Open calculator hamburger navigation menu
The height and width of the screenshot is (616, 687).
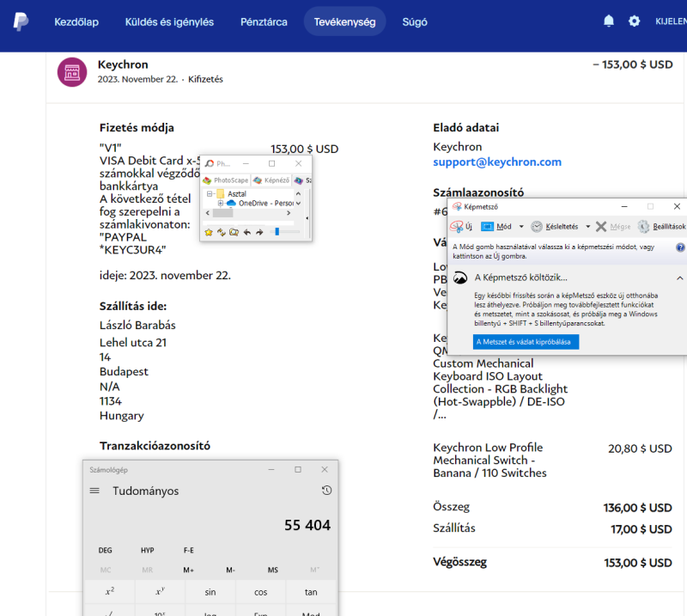94,491
